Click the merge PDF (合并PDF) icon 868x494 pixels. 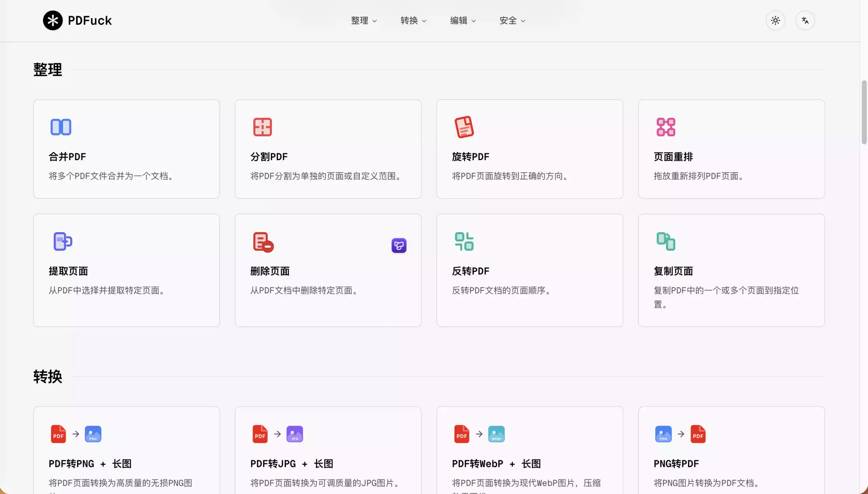(x=61, y=127)
